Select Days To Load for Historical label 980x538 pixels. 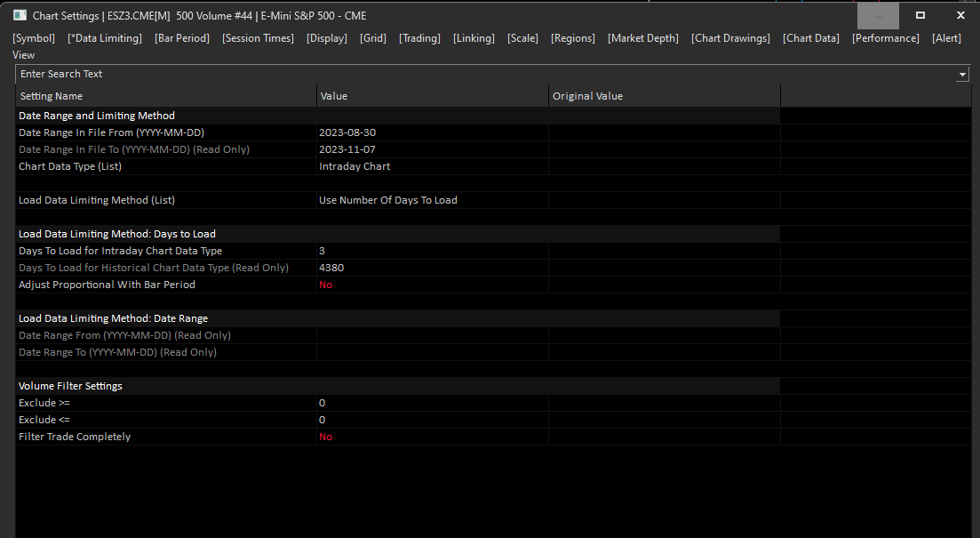coord(154,268)
